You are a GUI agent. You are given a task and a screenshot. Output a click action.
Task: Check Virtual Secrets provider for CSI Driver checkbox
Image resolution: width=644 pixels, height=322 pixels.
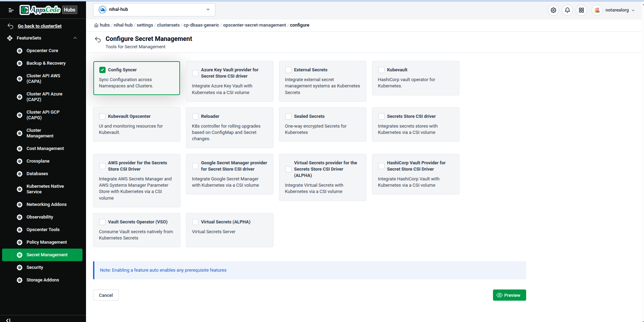[x=288, y=169]
